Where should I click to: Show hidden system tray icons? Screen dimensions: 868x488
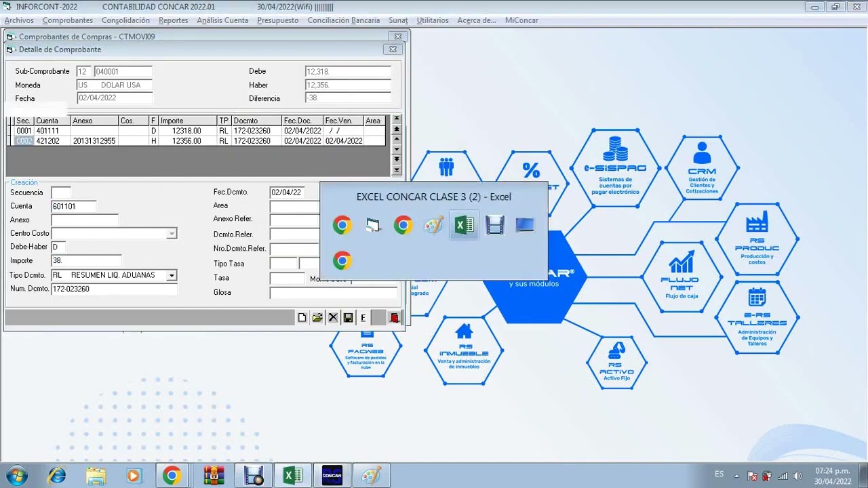tap(738, 475)
